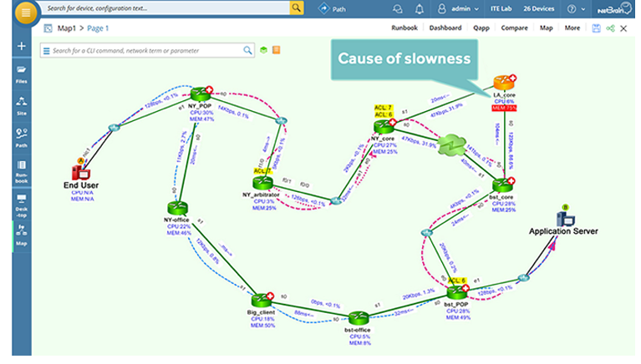Click the plus icon in the sidebar
Viewport: 641px width, 364px height.
(x=22, y=46)
